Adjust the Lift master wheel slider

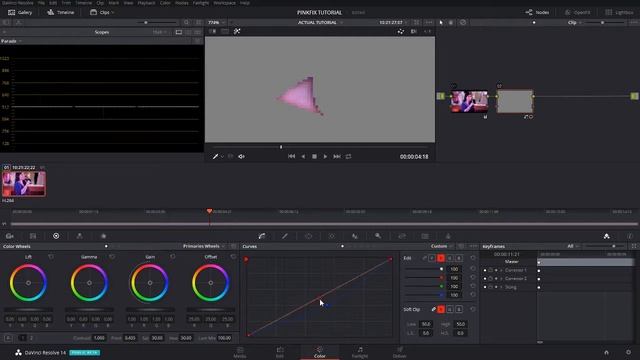28,310
